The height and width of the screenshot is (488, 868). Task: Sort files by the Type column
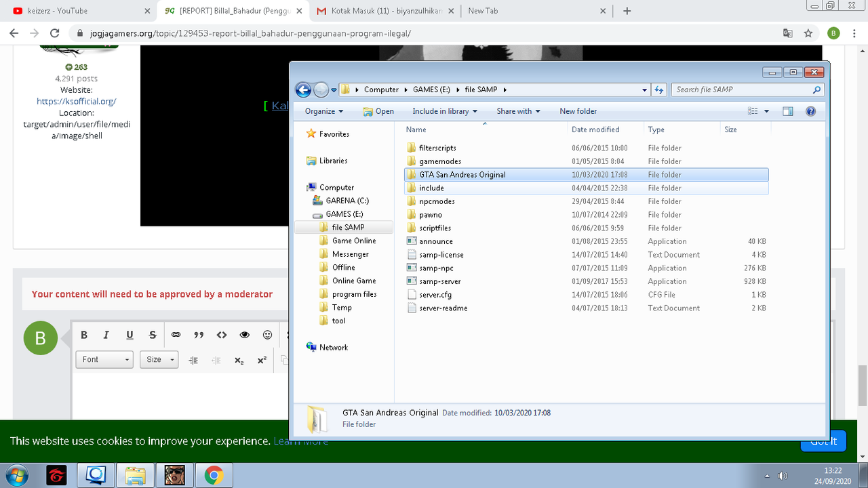[x=682, y=129]
